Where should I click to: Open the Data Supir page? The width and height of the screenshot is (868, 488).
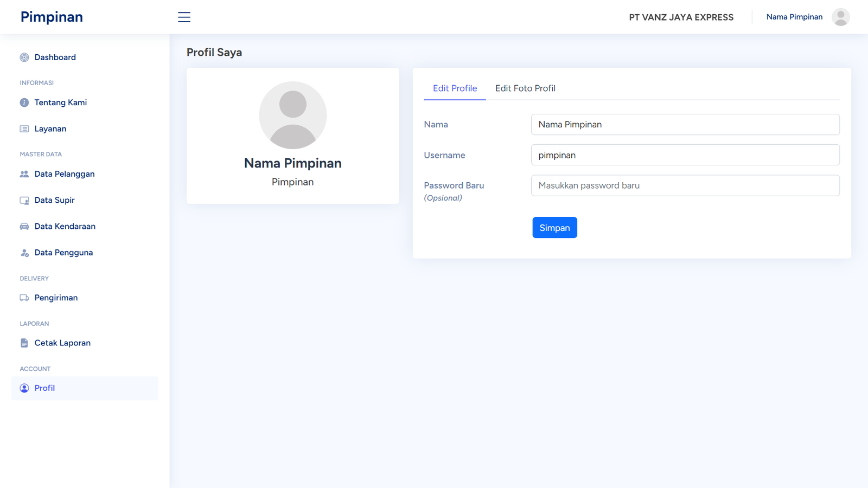(54, 200)
